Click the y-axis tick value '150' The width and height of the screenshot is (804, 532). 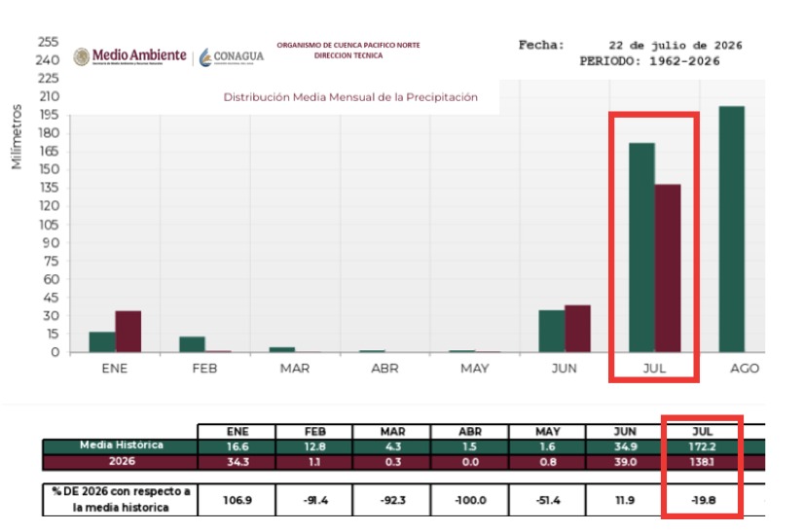pos(50,169)
